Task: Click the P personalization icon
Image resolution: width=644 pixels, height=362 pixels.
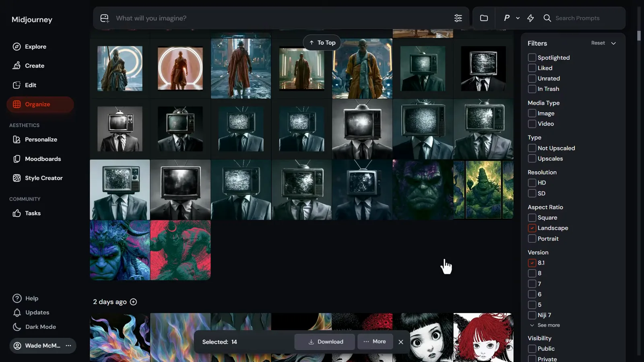Action: click(x=507, y=18)
